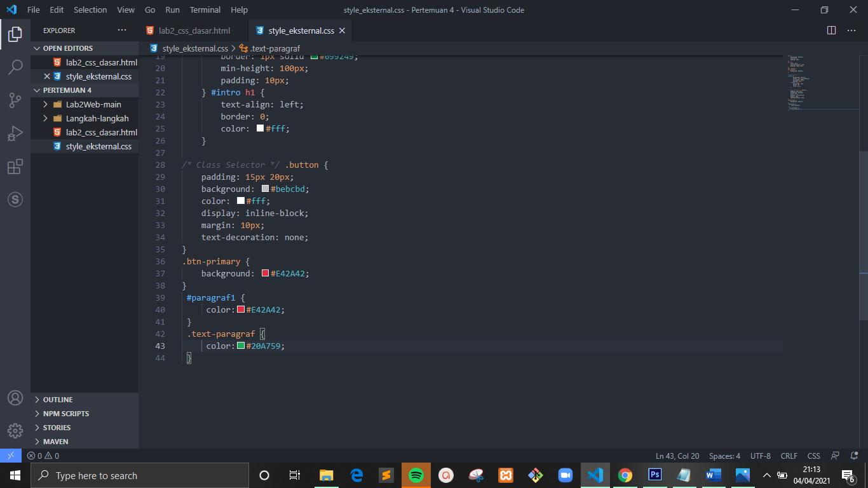Open the Search panel icon
Viewport: 868px width, 488px height.
tap(15, 67)
